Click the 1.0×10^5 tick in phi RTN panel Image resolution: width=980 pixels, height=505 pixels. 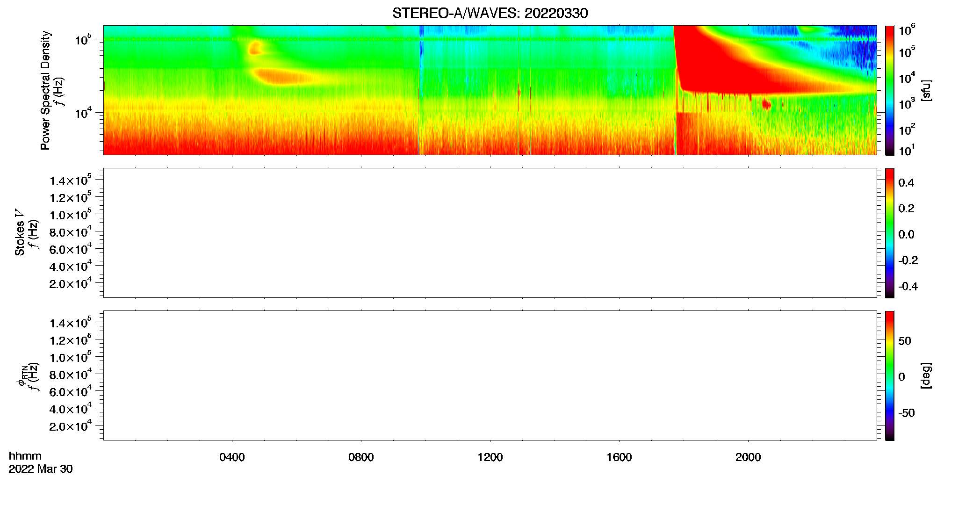(x=71, y=357)
